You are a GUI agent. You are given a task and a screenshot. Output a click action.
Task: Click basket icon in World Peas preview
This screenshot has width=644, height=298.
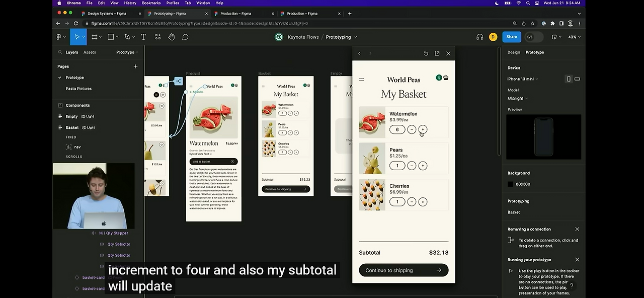tap(446, 78)
